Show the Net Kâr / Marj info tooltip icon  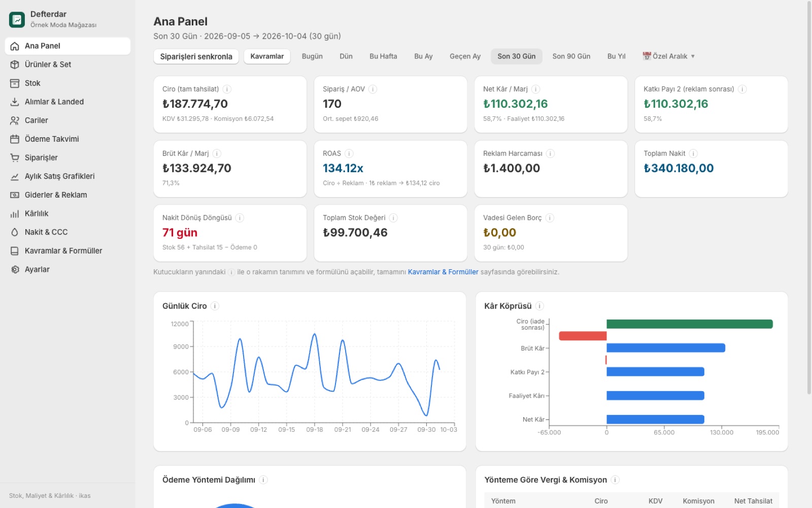pyautogui.click(x=536, y=89)
